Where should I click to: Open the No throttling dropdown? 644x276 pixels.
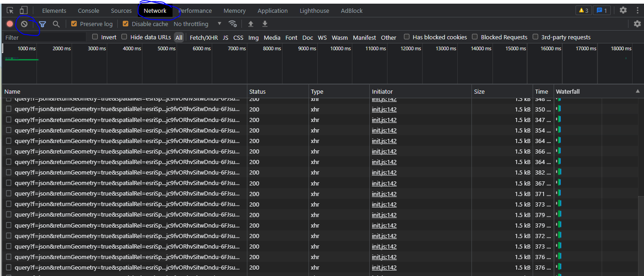click(197, 24)
